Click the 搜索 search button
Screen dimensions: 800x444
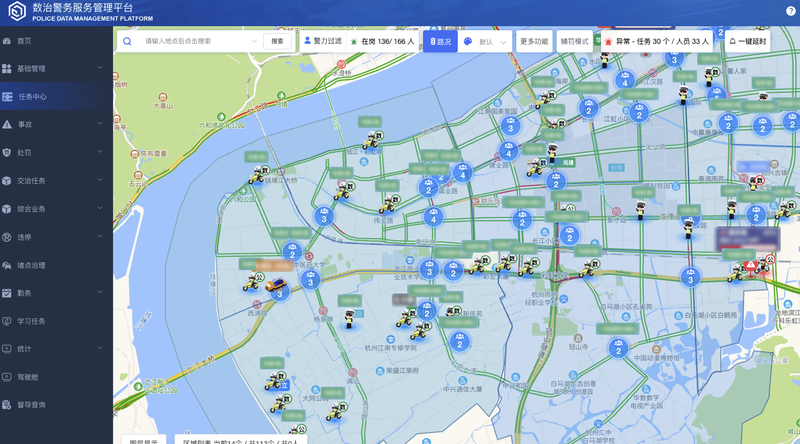tap(278, 41)
